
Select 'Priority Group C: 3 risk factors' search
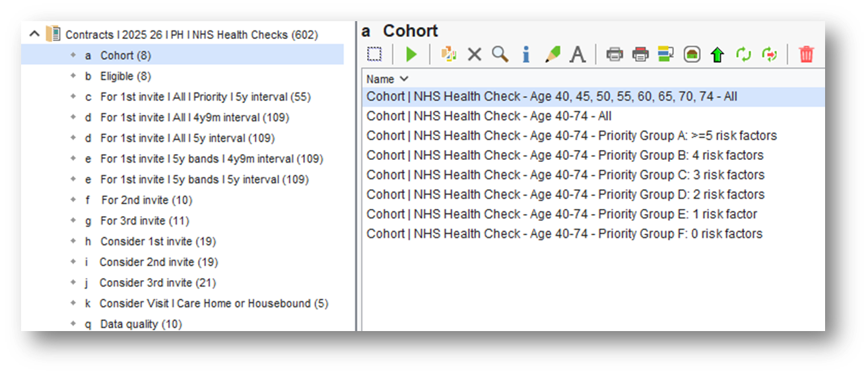pos(566,174)
